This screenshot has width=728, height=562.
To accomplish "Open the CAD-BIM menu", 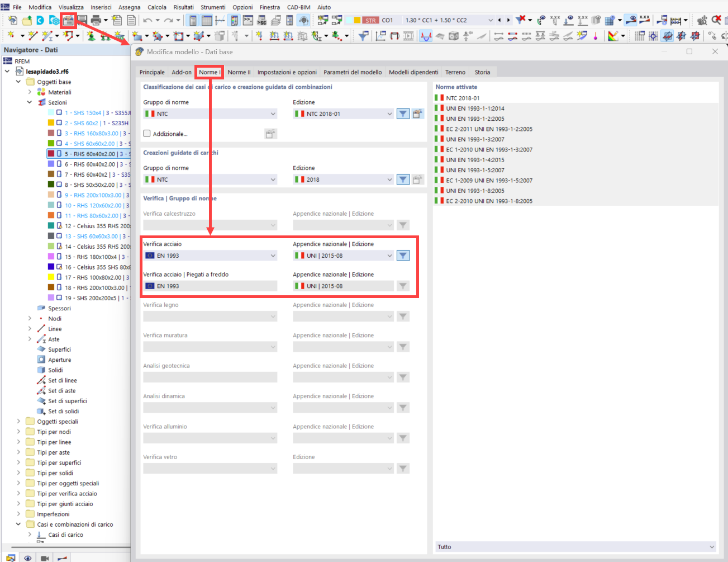I will coord(299,7).
